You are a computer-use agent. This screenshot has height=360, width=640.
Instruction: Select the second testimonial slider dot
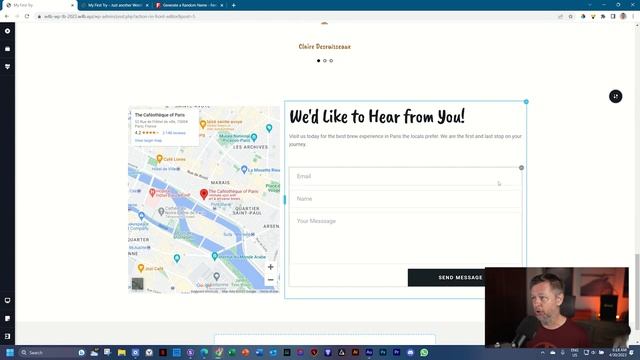click(325, 61)
